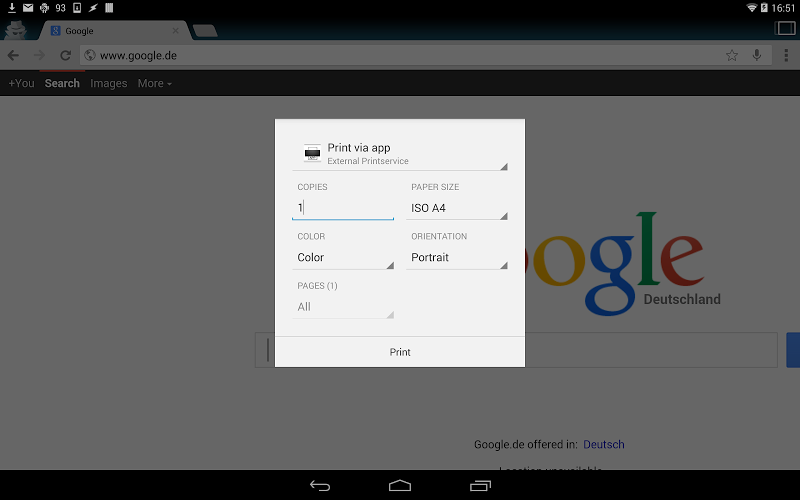Click the printer icon beside Print via app
Viewport: 800px width, 500px height.
[x=312, y=153]
